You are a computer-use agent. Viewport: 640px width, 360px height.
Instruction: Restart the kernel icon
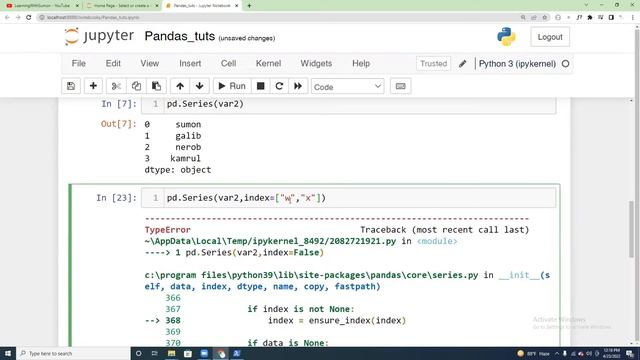click(x=279, y=86)
